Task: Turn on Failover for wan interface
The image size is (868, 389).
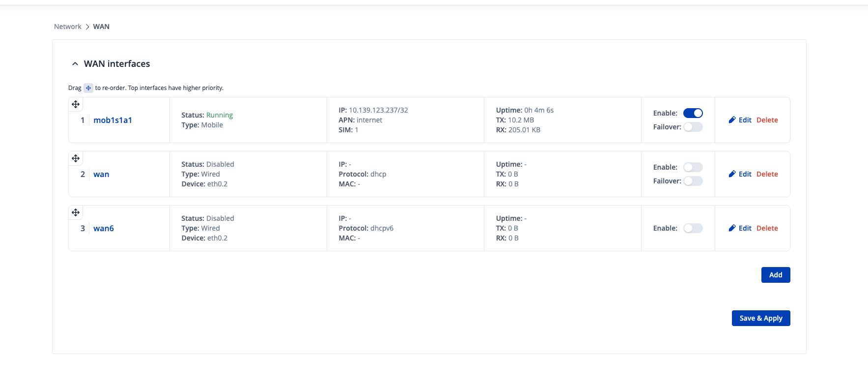Action: point(693,181)
